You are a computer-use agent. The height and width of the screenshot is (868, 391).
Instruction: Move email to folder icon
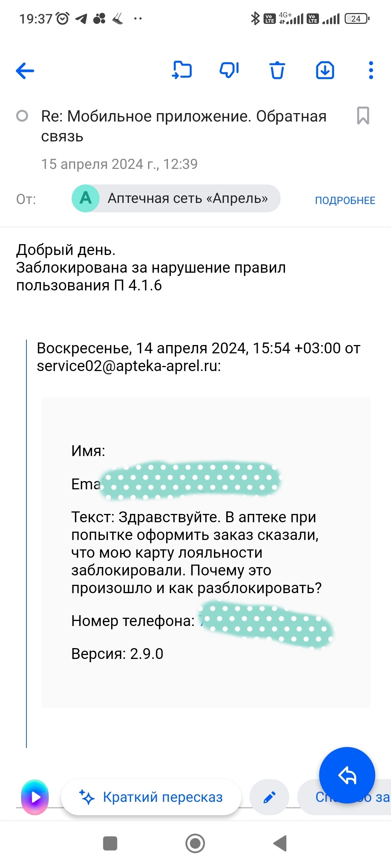[182, 70]
